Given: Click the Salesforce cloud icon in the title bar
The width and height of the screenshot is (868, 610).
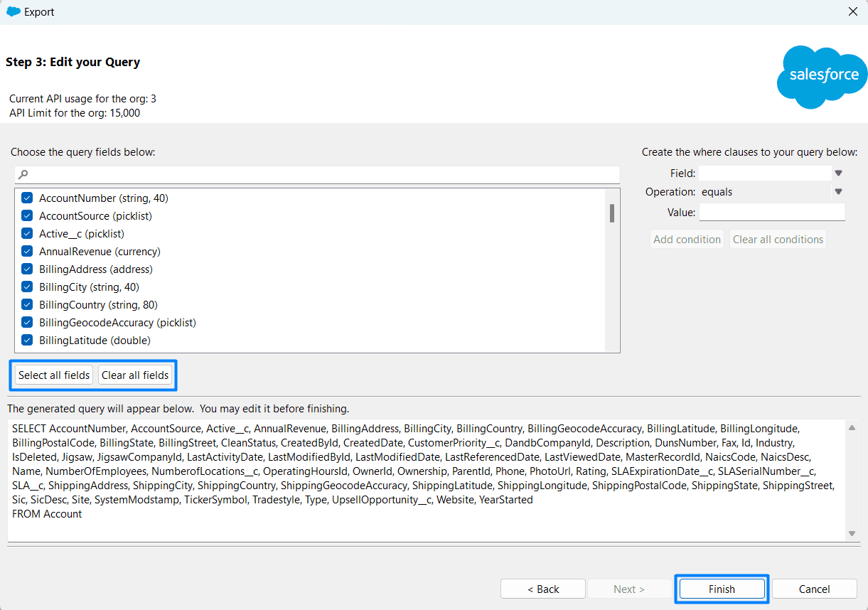Looking at the screenshot, I should pyautogui.click(x=13, y=11).
